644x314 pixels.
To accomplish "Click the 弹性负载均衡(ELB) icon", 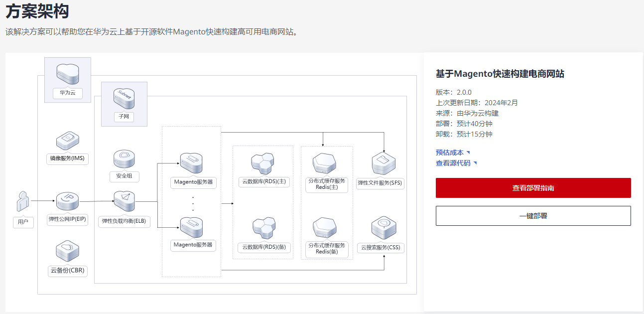I will click(125, 201).
